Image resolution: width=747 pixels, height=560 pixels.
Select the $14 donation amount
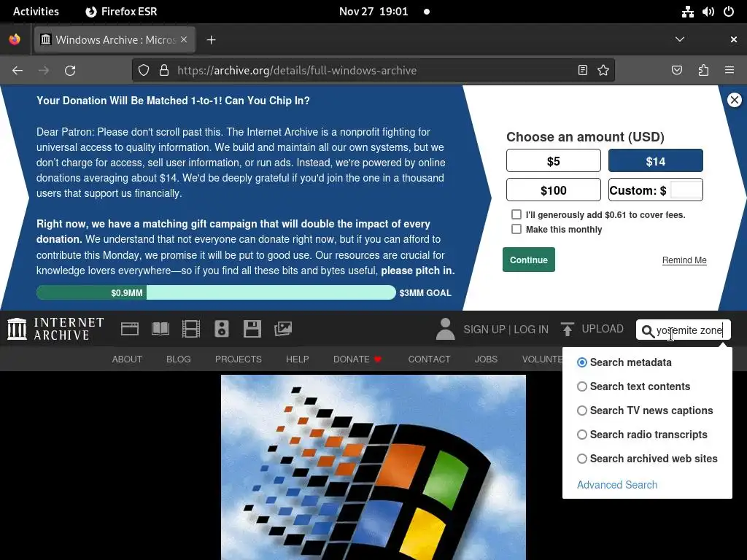point(656,160)
